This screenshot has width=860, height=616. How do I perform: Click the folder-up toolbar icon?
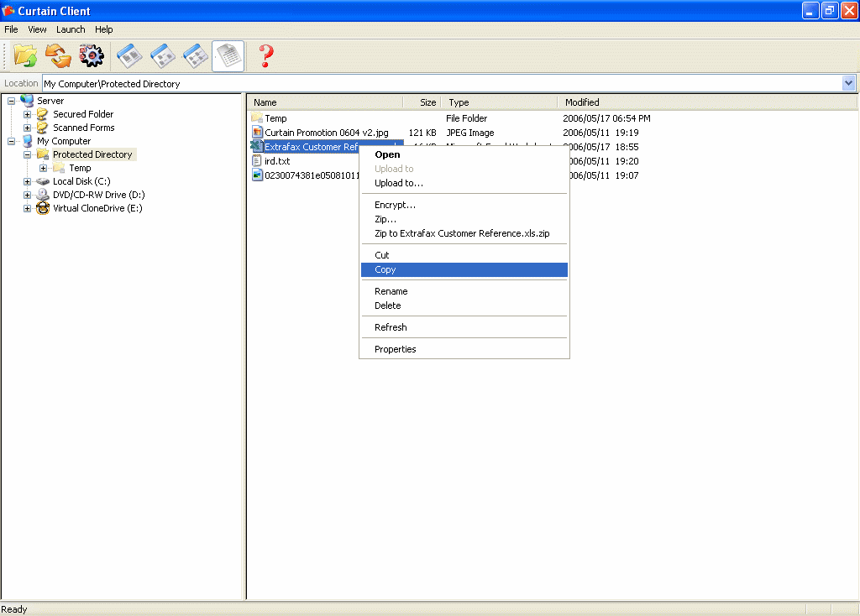click(x=26, y=56)
